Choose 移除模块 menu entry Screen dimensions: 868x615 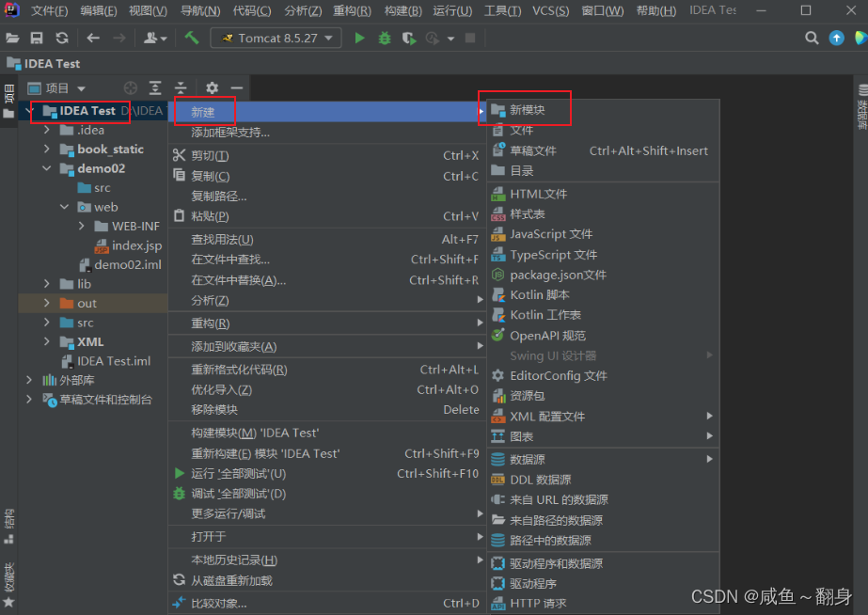pyautogui.click(x=327, y=410)
